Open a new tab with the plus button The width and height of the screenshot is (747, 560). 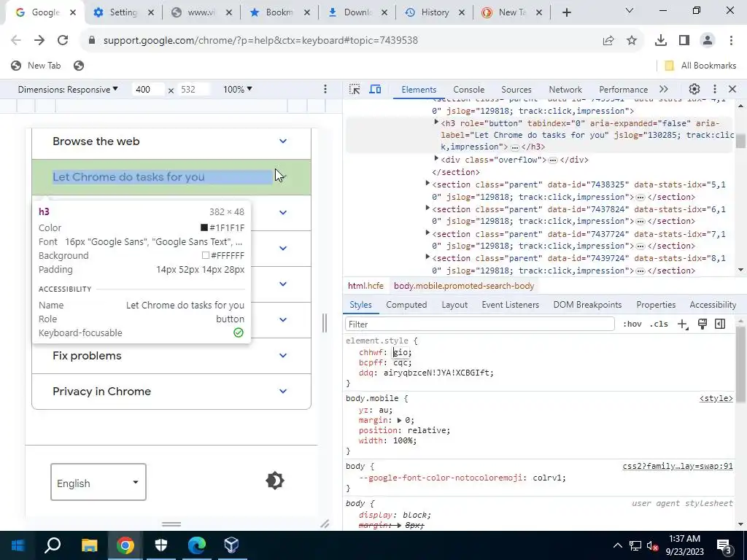coord(566,13)
